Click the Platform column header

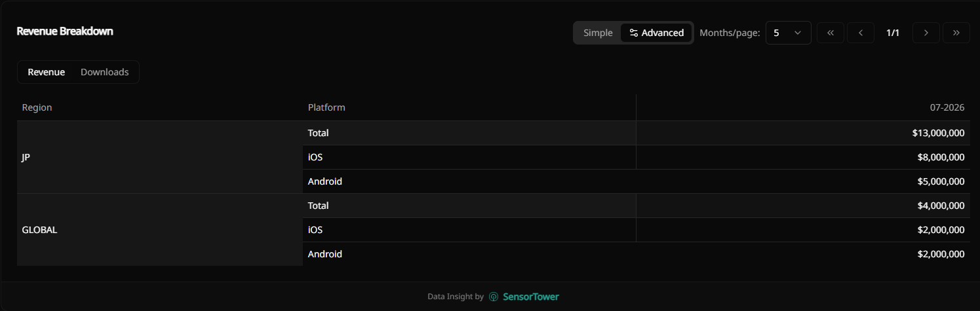(326, 107)
